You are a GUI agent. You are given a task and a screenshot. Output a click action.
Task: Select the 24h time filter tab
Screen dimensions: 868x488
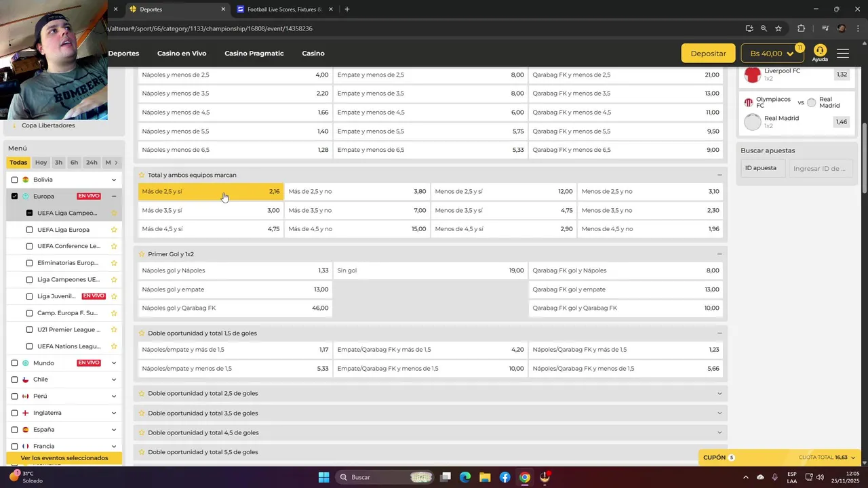92,163
